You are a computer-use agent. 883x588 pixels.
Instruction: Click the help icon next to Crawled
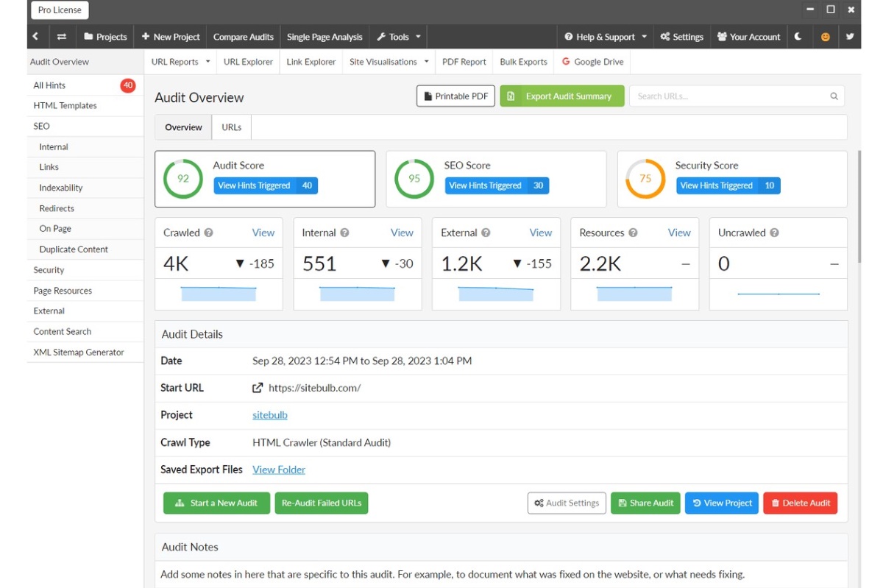click(x=209, y=233)
